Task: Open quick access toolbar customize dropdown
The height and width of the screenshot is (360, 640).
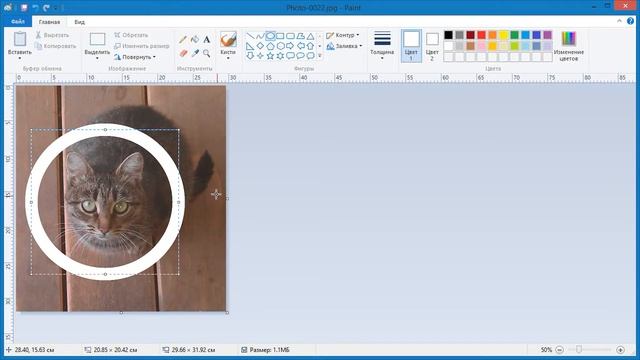Action: click(x=56, y=7)
